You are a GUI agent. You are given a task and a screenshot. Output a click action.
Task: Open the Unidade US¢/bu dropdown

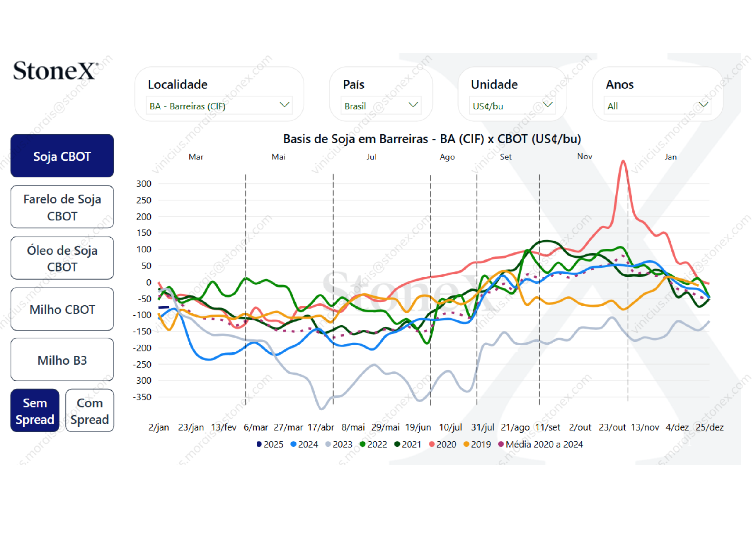548,105
